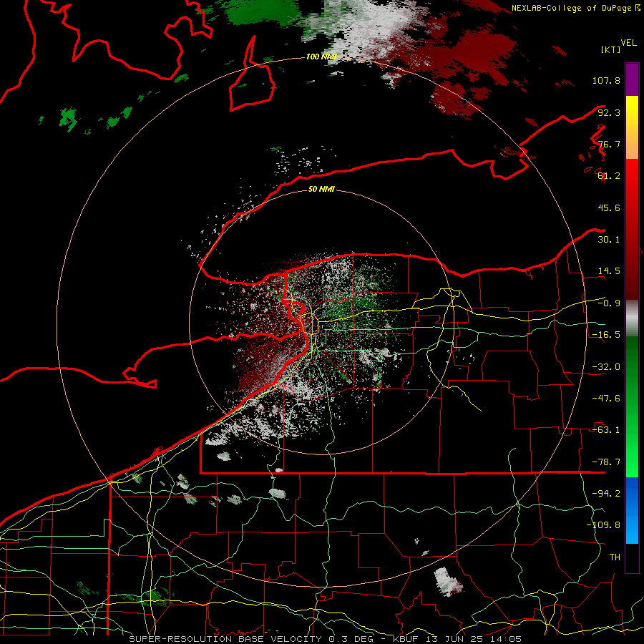Pick the gray near-zero segment of the color bar
This screenshot has height=644, width=644.
click(x=632, y=318)
